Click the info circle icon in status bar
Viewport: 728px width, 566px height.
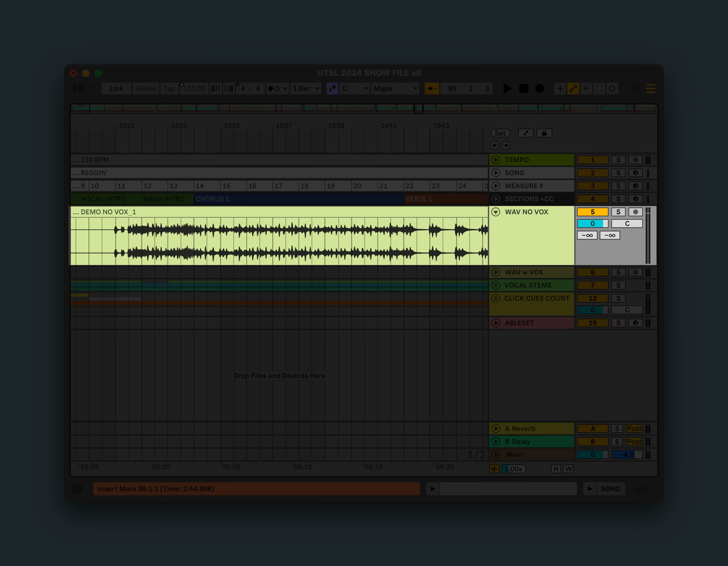coord(77,489)
